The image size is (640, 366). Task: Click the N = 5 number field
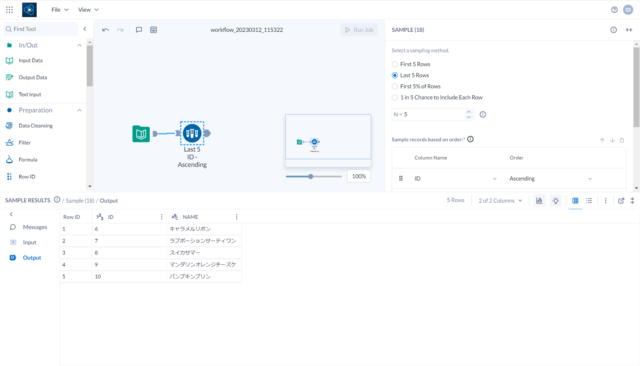coord(429,115)
